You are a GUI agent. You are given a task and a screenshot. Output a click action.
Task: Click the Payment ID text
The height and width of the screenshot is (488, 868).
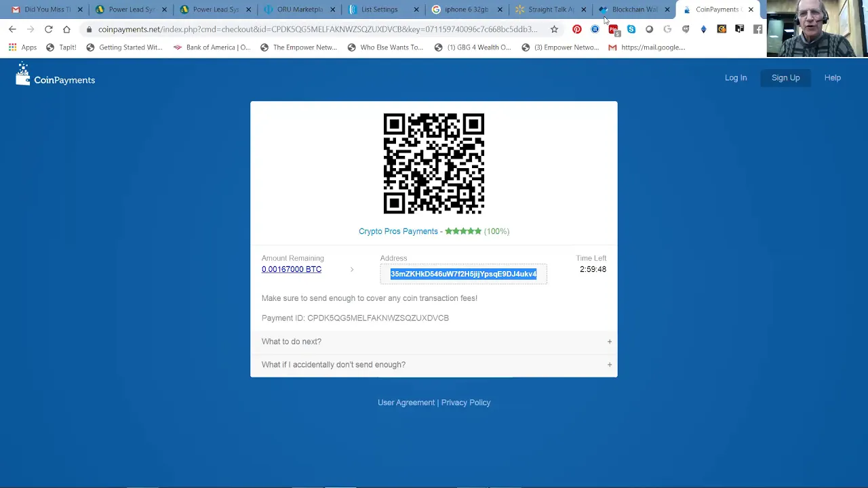pos(355,318)
